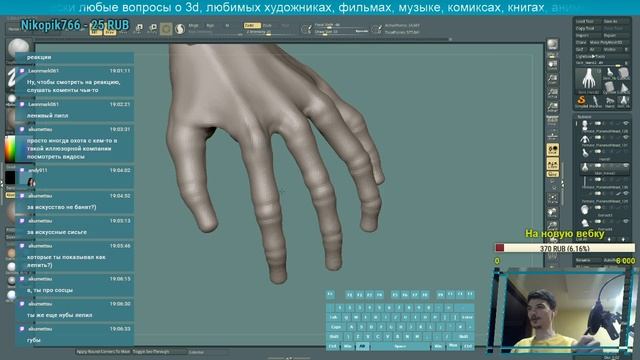Select the standing figure tool thumbnail beside SimpleBrush
This screenshot has height=360, width=640.
tap(595, 101)
